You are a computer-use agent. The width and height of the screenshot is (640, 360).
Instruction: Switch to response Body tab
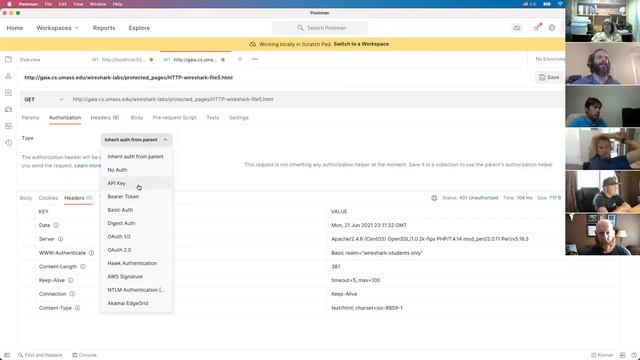coord(26,198)
